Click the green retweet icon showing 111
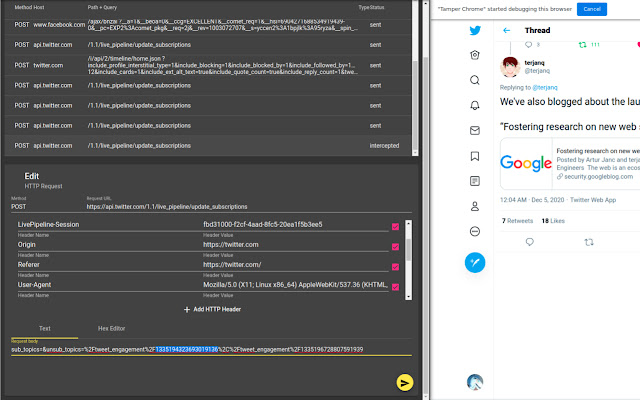Image resolution: width=640 pixels, height=400 pixels. [x=582, y=44]
